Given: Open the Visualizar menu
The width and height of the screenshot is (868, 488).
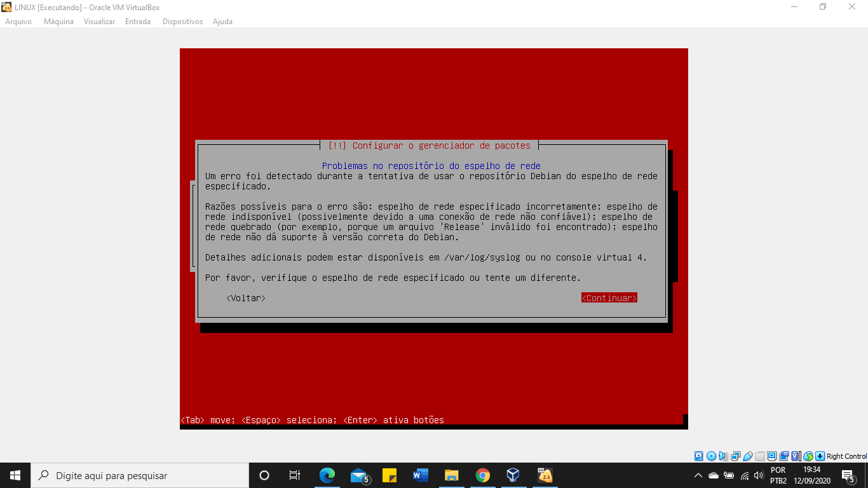Looking at the screenshot, I should (99, 22).
